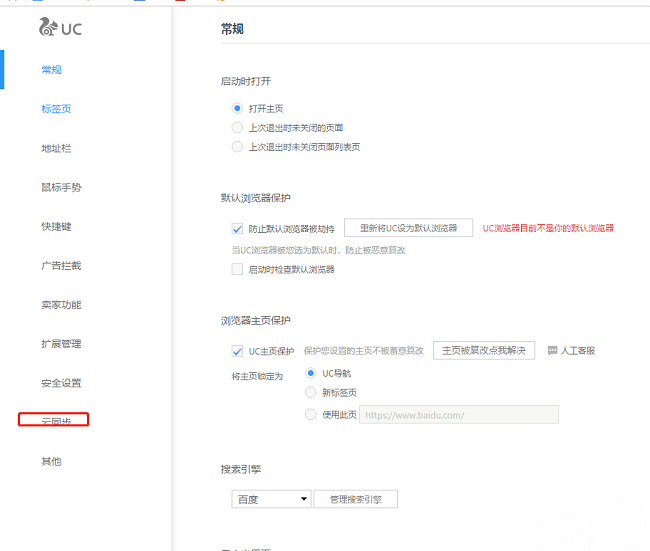Click the 保护您设置的主页不被恶意篡改 description text

tap(364, 351)
